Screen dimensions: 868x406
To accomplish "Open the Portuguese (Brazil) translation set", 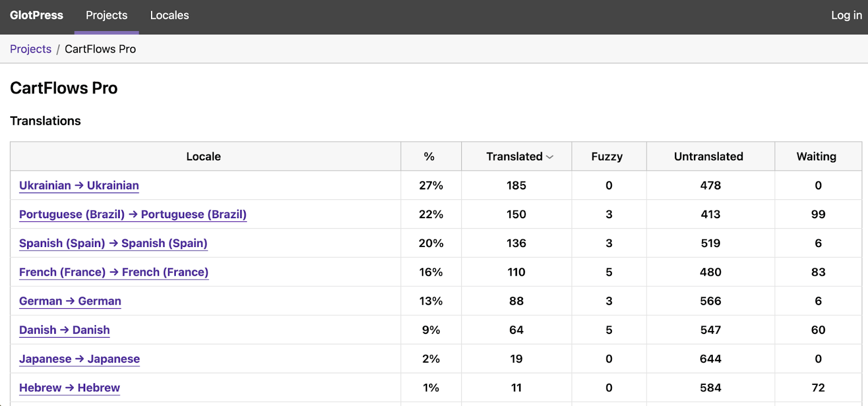I will (x=132, y=214).
